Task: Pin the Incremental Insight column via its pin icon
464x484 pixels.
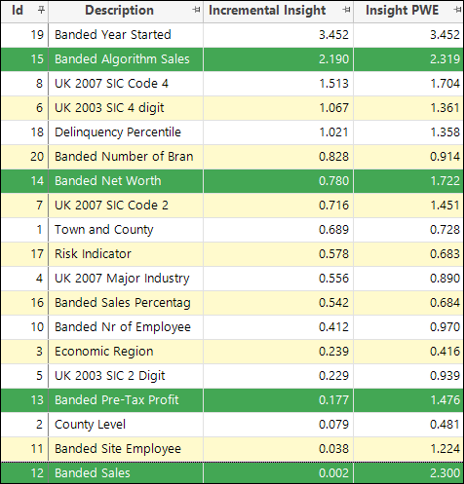Action: (x=347, y=10)
